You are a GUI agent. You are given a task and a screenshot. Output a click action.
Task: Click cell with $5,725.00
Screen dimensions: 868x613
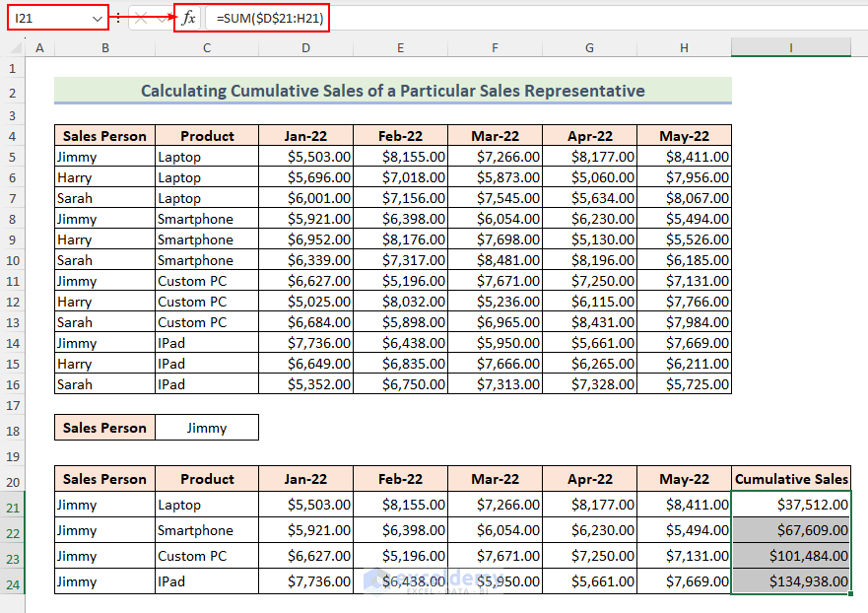click(x=685, y=384)
